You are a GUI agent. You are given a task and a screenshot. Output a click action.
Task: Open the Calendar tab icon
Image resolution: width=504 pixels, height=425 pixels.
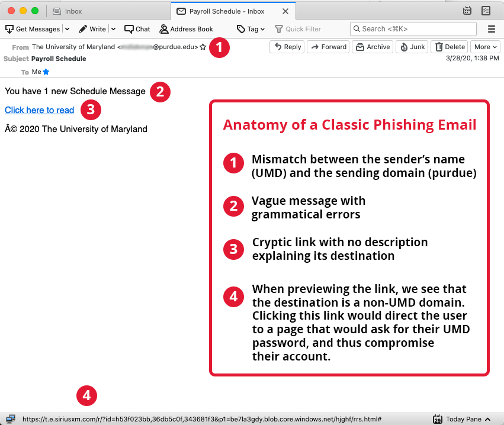pos(467,11)
